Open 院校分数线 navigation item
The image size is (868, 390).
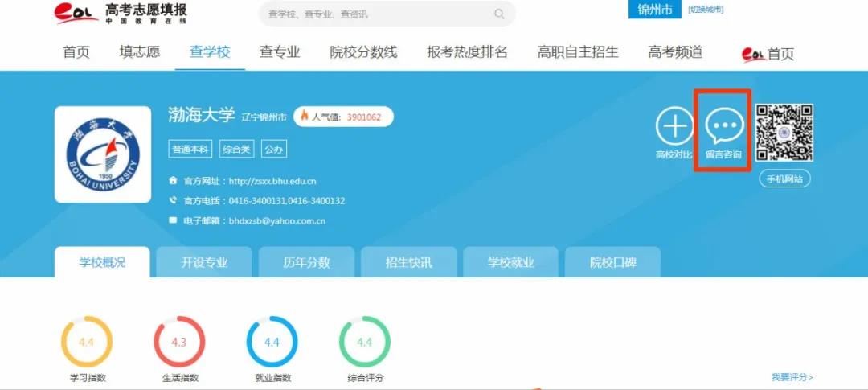pos(364,52)
